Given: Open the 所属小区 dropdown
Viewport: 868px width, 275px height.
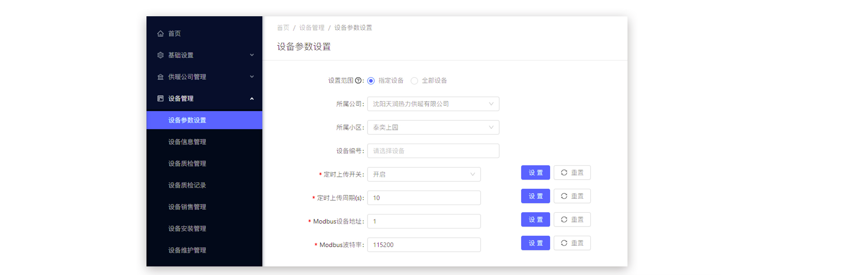Looking at the screenshot, I should click(433, 127).
